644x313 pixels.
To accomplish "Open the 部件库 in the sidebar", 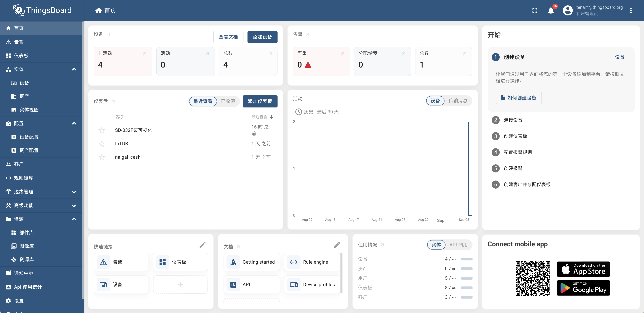I will coord(26,232).
